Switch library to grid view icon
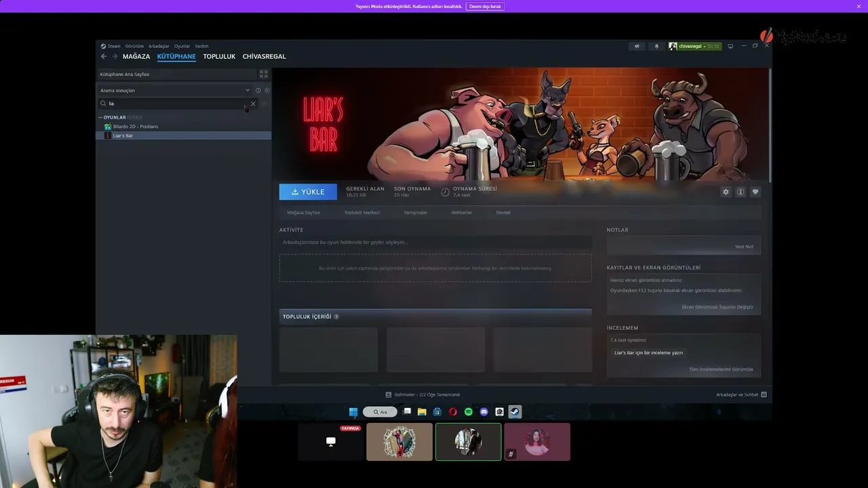Image resolution: width=868 pixels, height=488 pixels. point(264,74)
